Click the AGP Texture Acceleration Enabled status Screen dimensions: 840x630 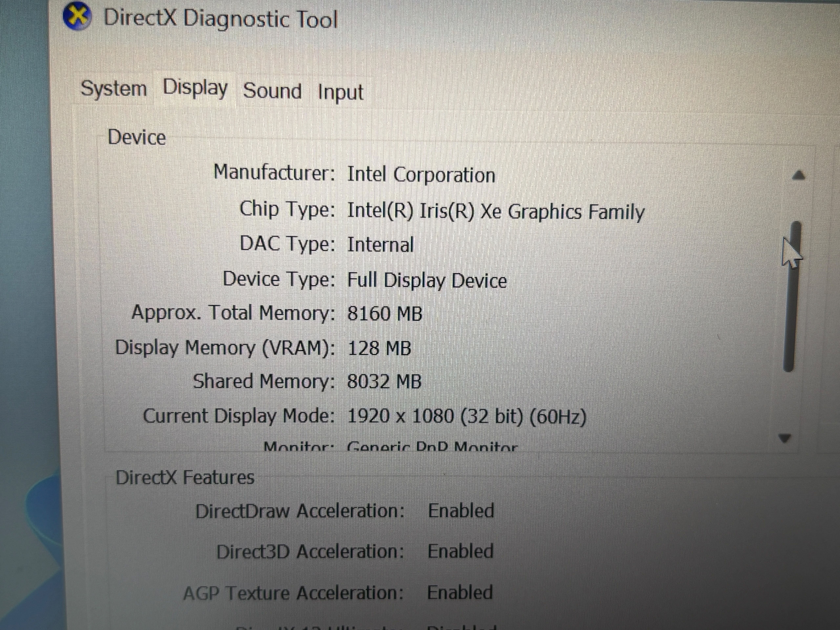pyautogui.click(x=460, y=592)
